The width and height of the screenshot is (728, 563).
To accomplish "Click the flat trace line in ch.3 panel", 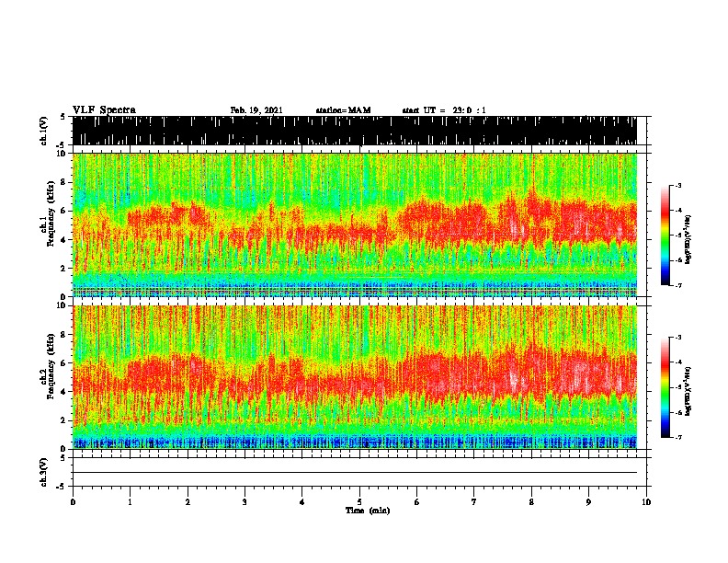I will click(x=355, y=473).
